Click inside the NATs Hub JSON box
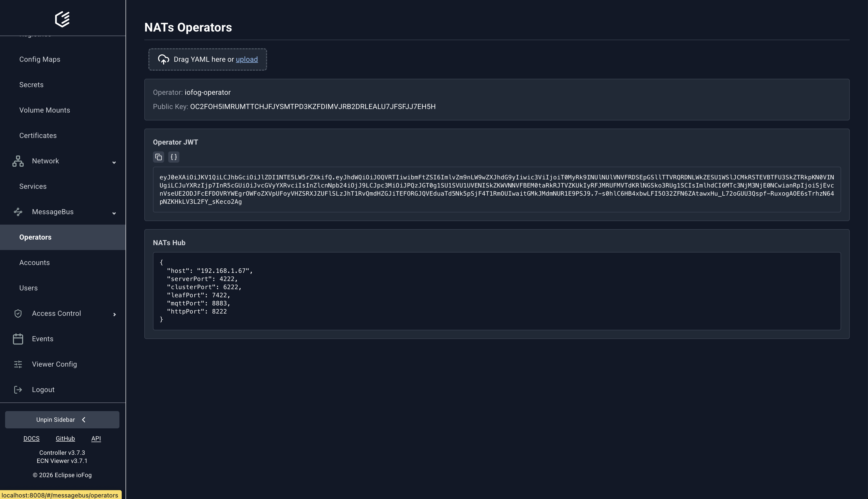This screenshot has width=868, height=499. point(497,291)
